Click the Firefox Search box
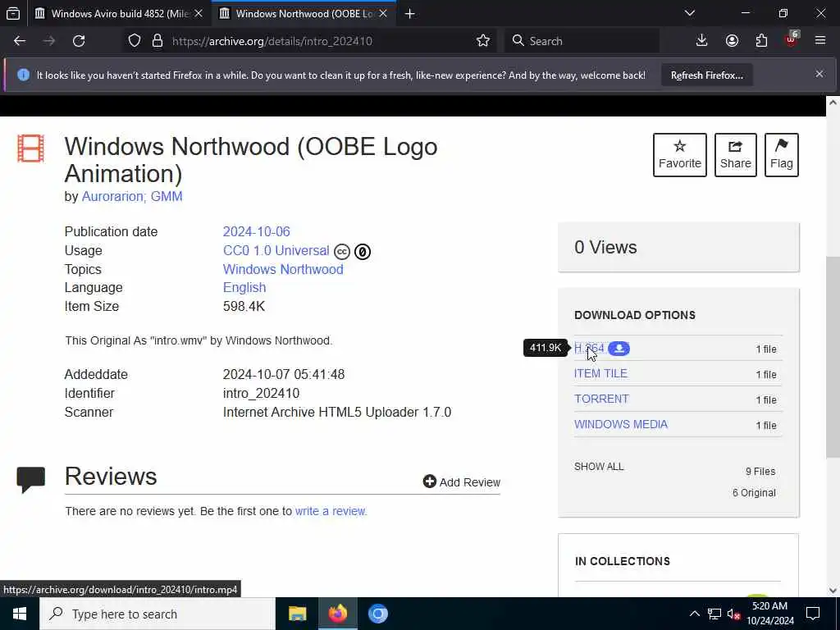 582,41
